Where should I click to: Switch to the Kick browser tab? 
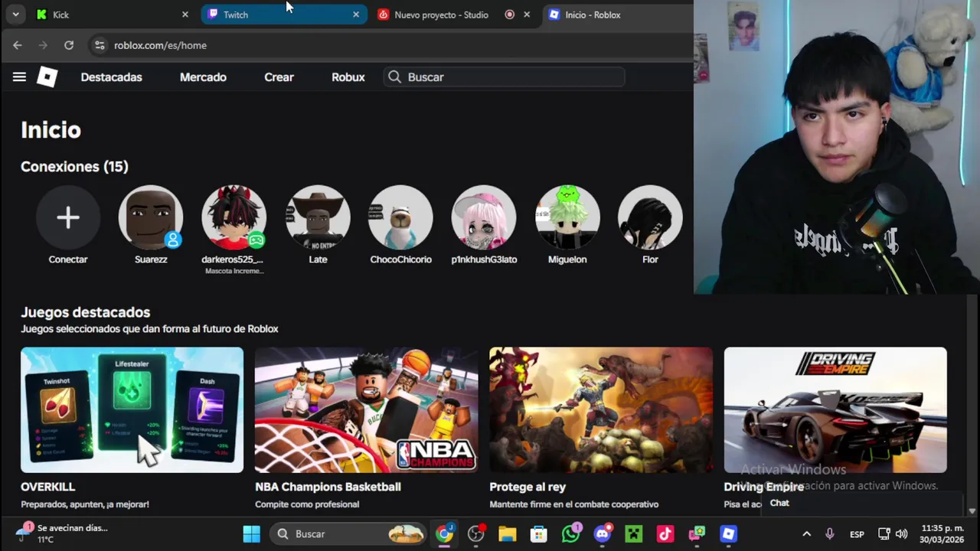click(x=111, y=15)
